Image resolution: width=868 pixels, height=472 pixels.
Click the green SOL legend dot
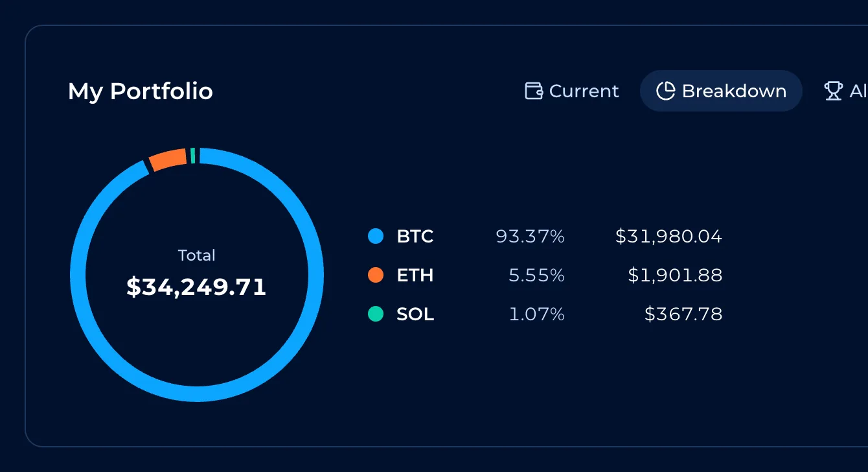[x=376, y=314]
